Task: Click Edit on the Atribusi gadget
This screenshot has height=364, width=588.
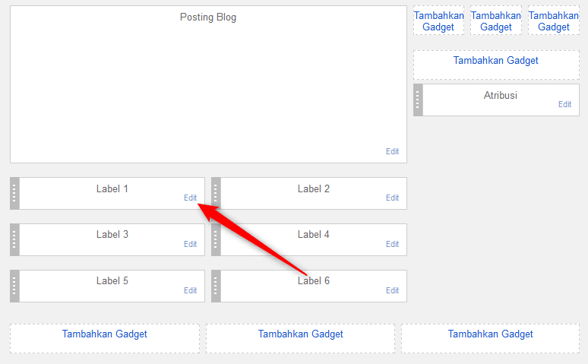Action: pyautogui.click(x=564, y=104)
